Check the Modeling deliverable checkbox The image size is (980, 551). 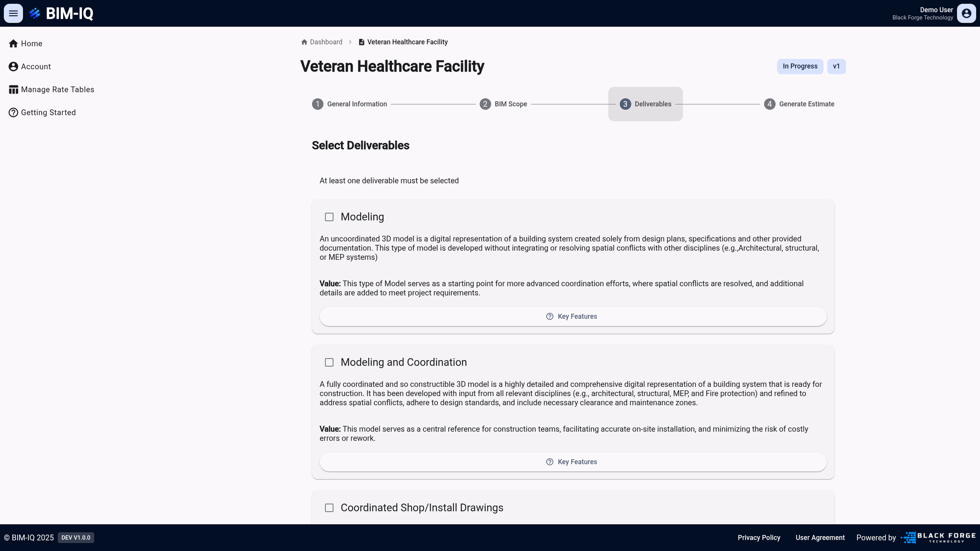[x=329, y=217]
